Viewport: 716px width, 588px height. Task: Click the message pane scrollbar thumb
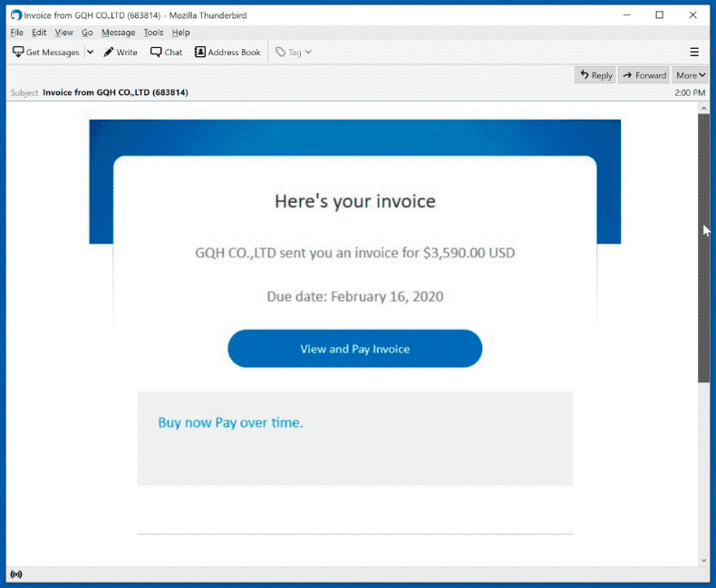[x=703, y=248]
